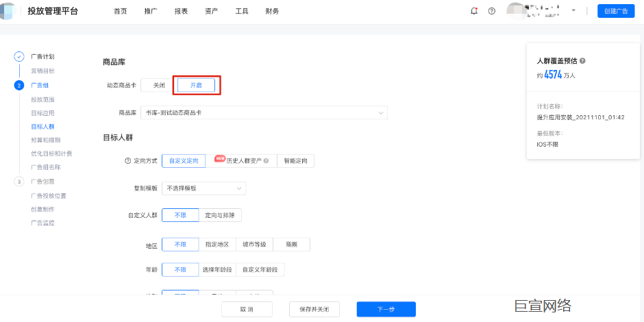This screenshot has height=322, width=644.
Task: Open the 资产 menu
Action: 212,12
